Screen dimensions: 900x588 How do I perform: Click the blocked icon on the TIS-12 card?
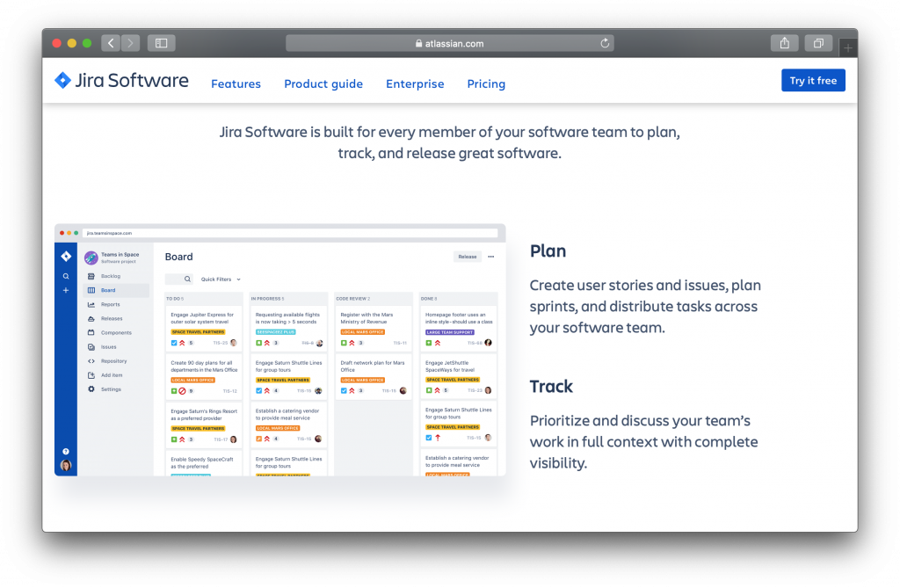(182, 391)
